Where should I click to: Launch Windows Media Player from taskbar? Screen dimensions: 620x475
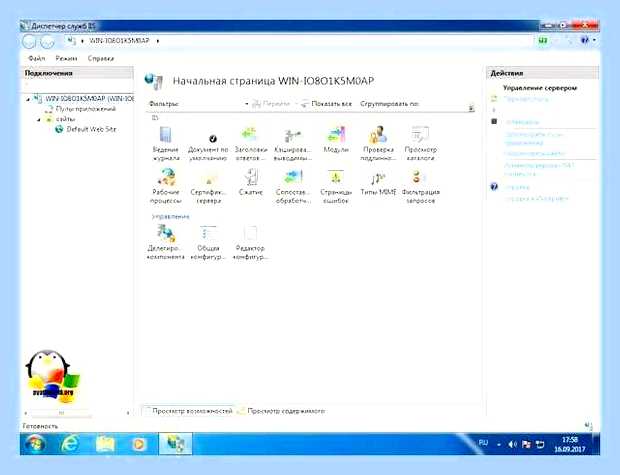coord(139,444)
